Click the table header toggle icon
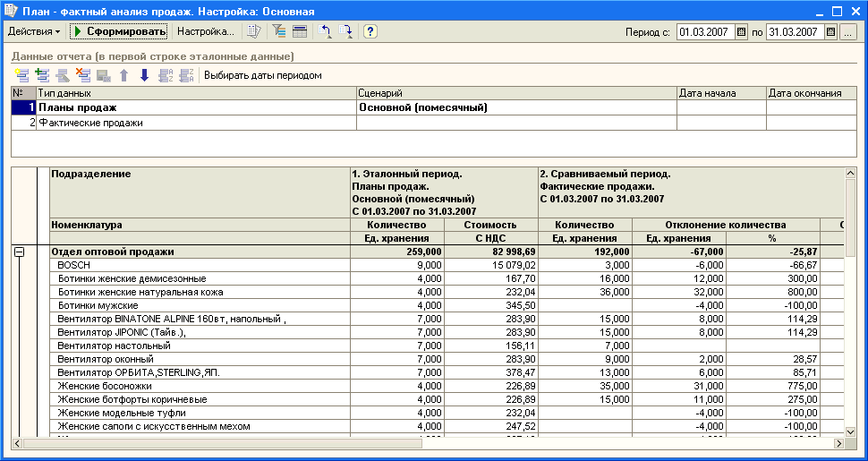Screen dimensions: 868x461 pyautogui.click(x=300, y=31)
